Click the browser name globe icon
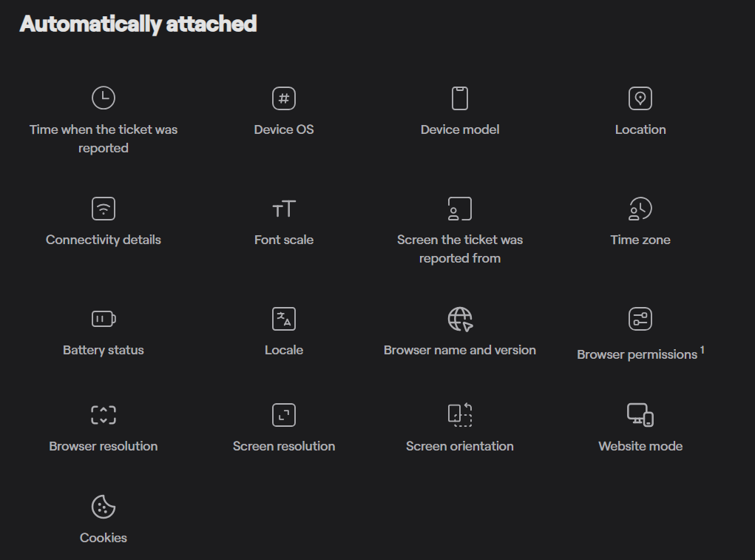Screen dimensions: 755x560 (x=459, y=318)
